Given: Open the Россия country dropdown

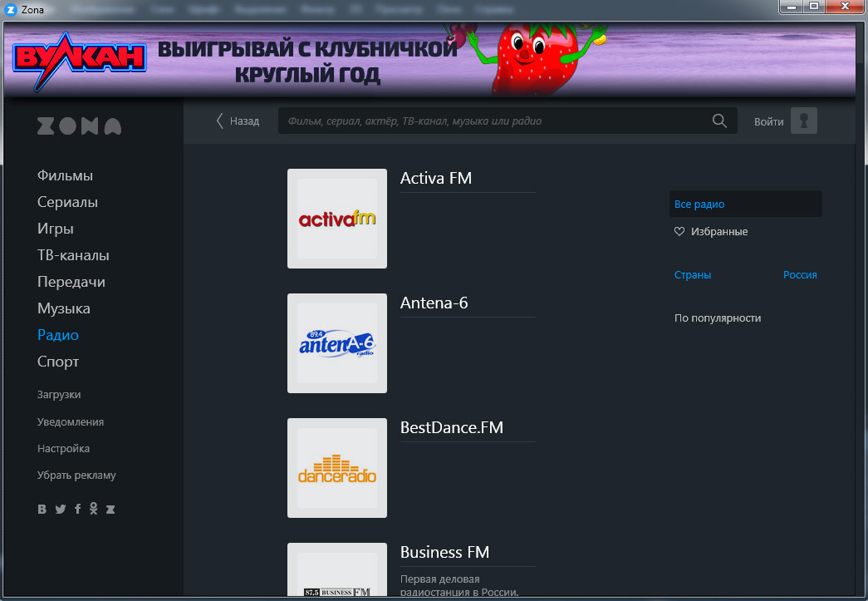Looking at the screenshot, I should [800, 275].
